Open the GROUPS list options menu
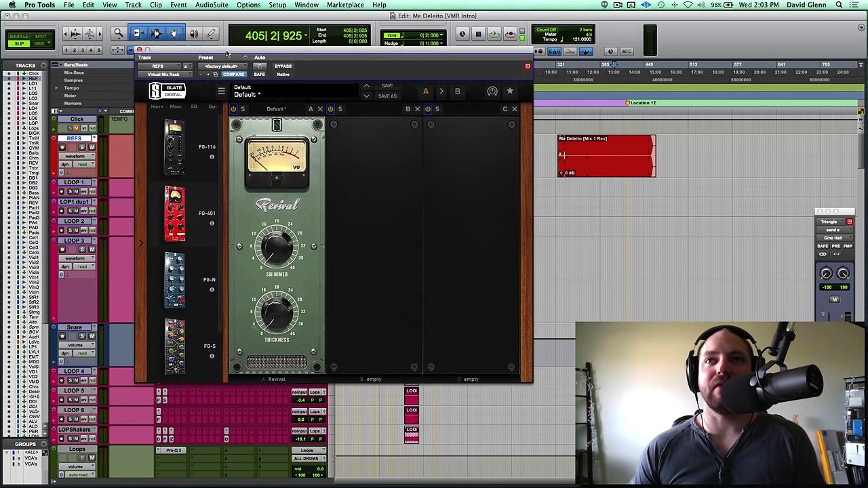This screenshot has height=488, width=868. [44, 444]
